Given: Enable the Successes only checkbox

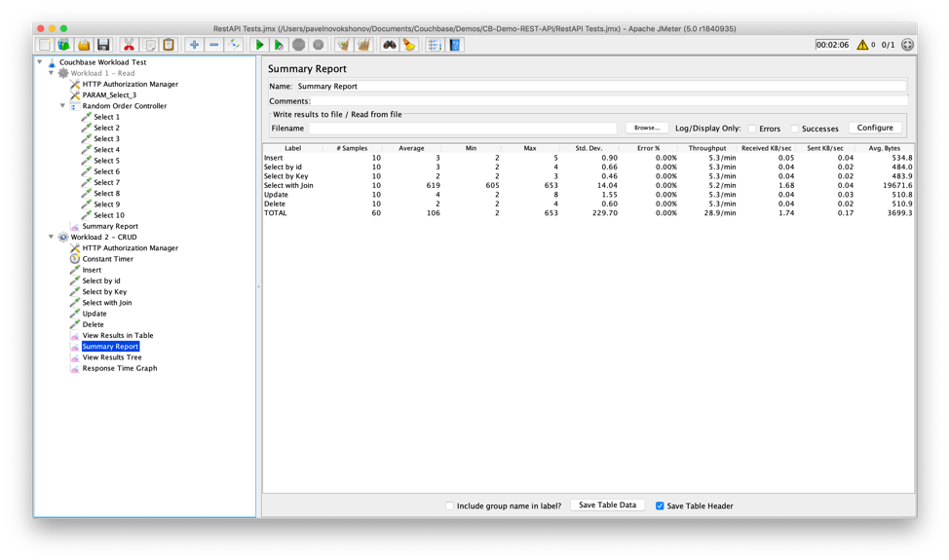Looking at the screenshot, I should pos(795,129).
